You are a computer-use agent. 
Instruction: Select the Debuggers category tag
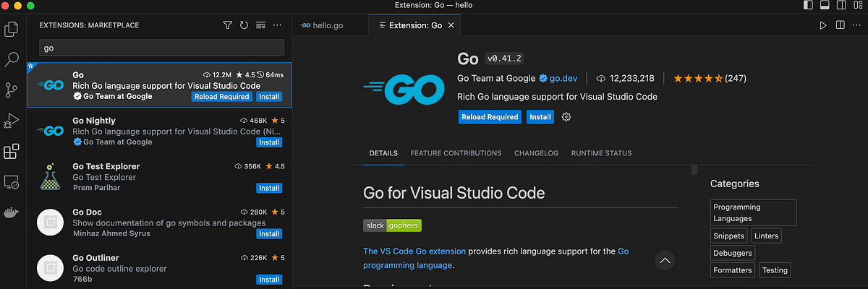pyautogui.click(x=733, y=254)
